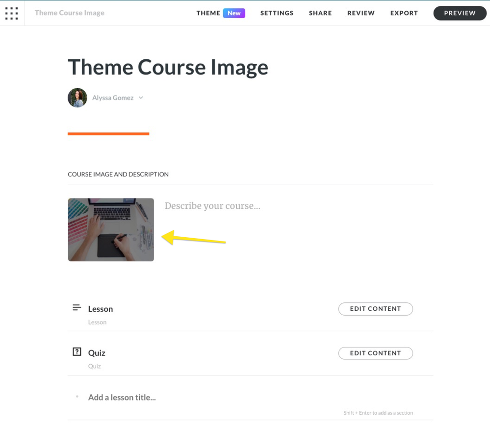
Task: Select the course cover image thumbnail
Action: click(111, 229)
